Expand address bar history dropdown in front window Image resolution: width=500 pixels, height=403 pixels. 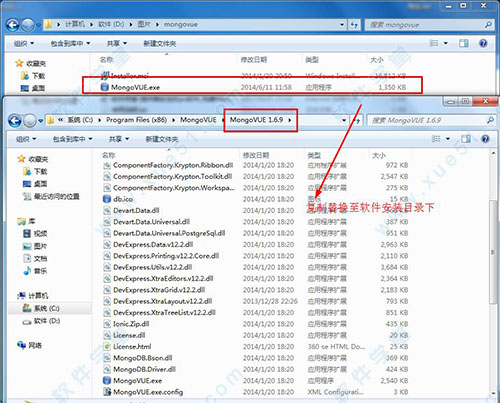(344, 120)
